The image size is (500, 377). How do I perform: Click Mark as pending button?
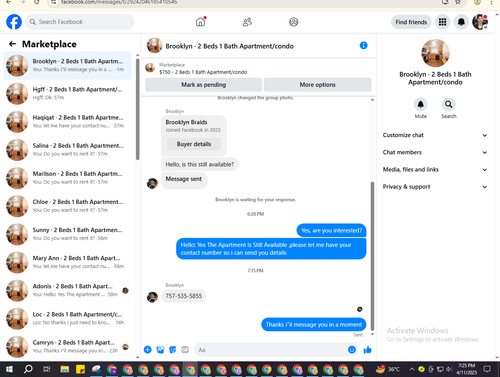(203, 85)
